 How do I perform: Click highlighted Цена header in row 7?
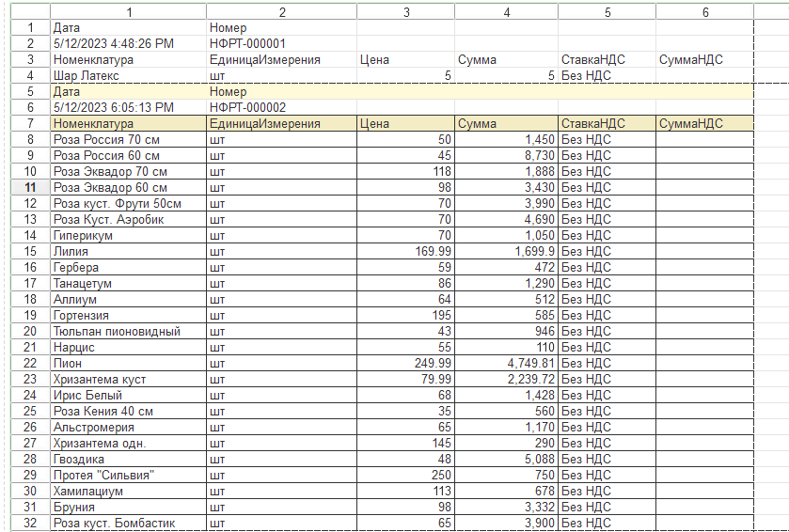coord(405,124)
